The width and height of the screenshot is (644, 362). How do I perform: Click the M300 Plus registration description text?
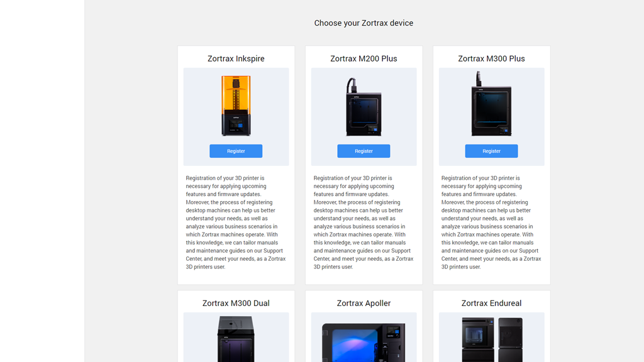click(491, 222)
